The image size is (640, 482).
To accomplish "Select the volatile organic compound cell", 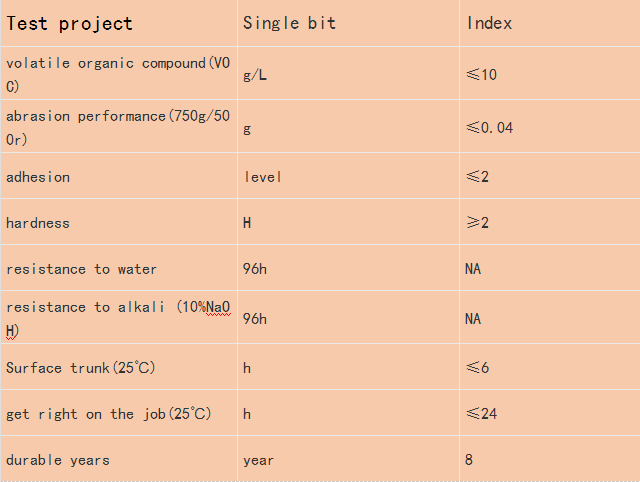I will click(119, 73).
